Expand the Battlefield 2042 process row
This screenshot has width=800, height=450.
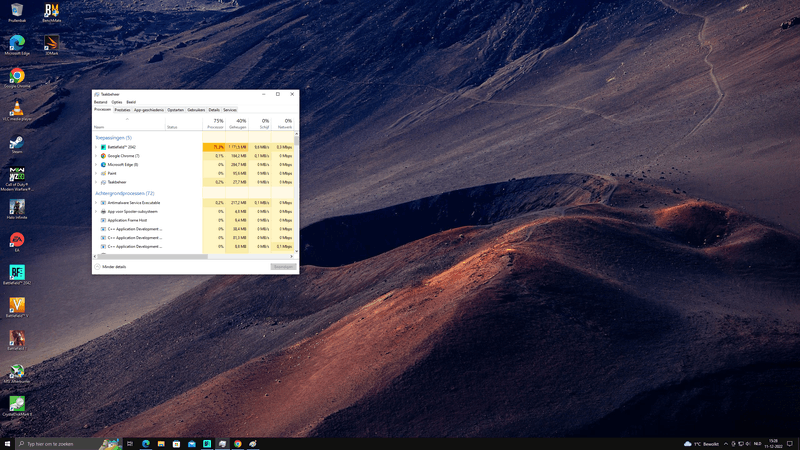click(95, 147)
